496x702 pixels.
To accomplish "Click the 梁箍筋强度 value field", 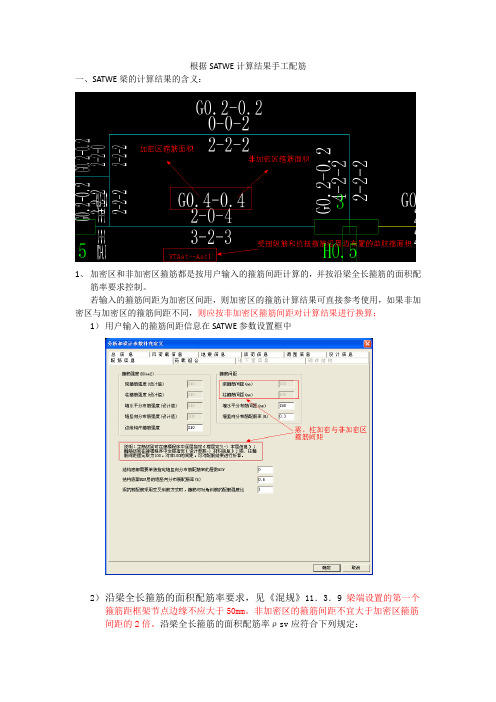I will pyautogui.click(x=194, y=384).
